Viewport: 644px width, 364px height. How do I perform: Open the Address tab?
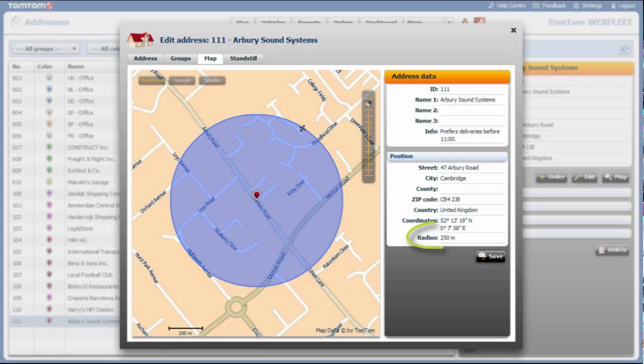click(145, 58)
